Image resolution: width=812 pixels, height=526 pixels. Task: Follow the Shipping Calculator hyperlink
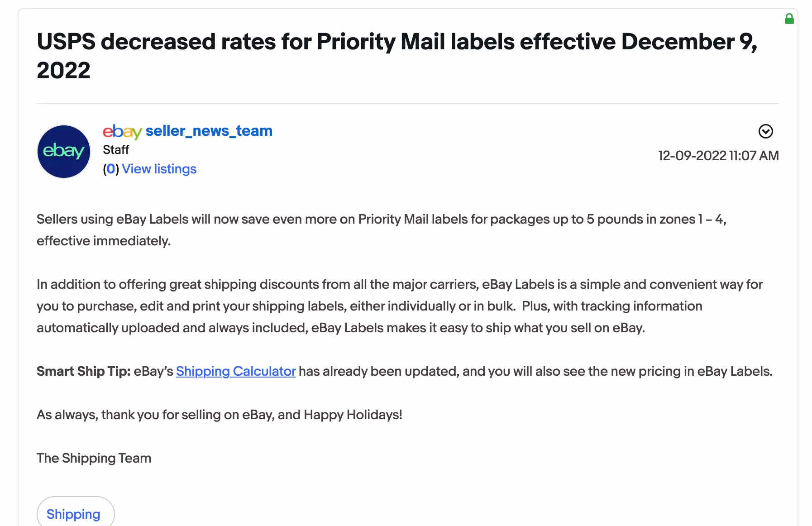(236, 371)
